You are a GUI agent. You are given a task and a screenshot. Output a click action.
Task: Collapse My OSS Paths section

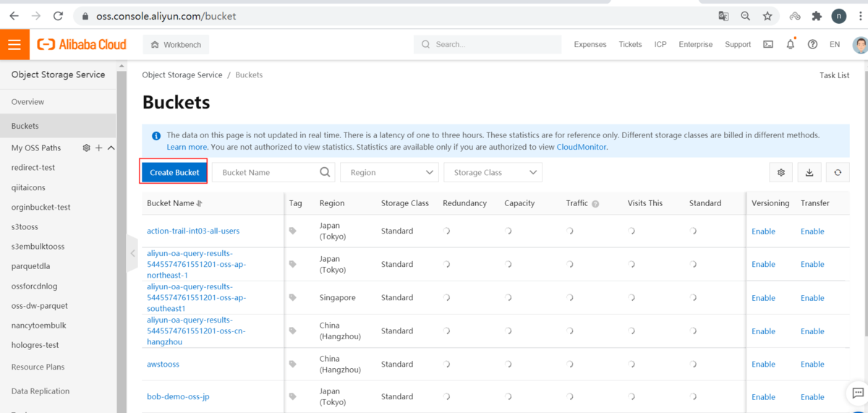pos(111,148)
